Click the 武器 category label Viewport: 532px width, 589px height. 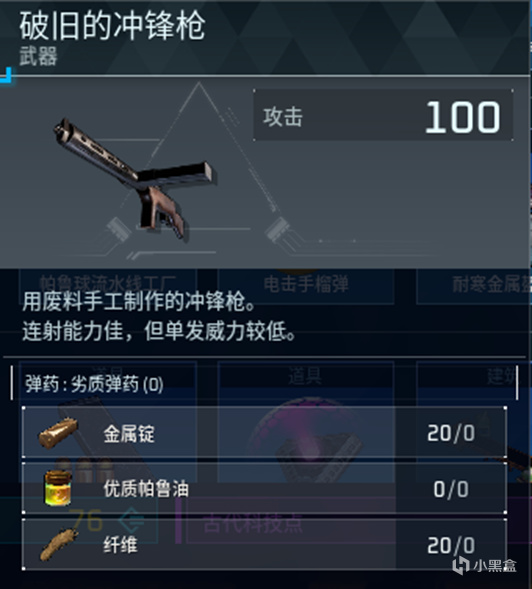pyautogui.click(x=38, y=56)
